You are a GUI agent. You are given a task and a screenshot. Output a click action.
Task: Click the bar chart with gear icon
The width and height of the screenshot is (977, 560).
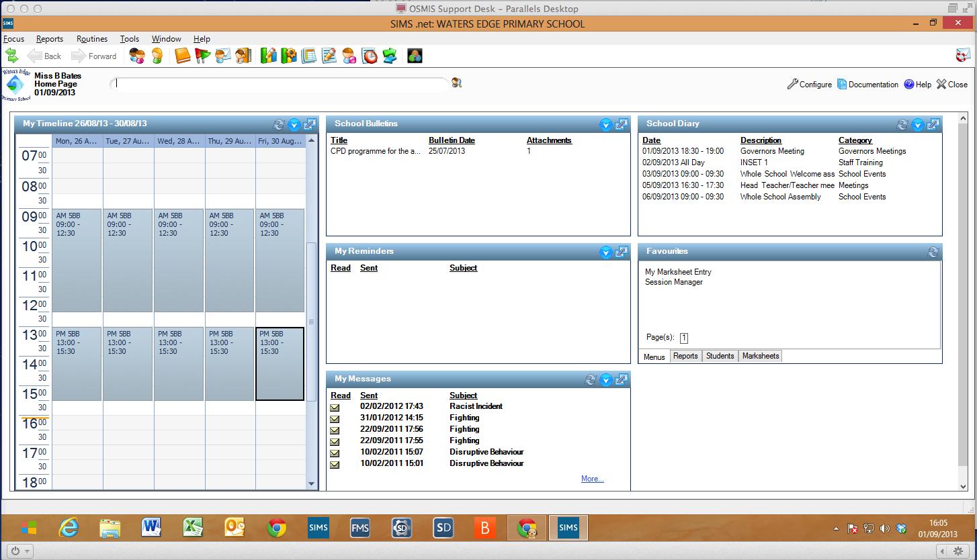tap(289, 56)
